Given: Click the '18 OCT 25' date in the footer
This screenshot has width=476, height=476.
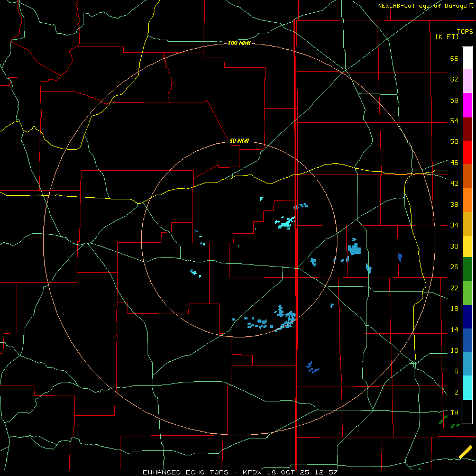Looking at the screenshot, I should (x=288, y=472).
